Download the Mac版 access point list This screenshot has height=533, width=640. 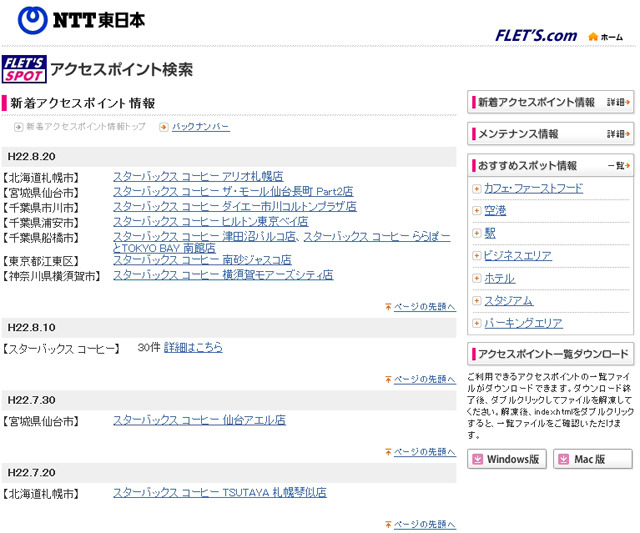coord(593,460)
